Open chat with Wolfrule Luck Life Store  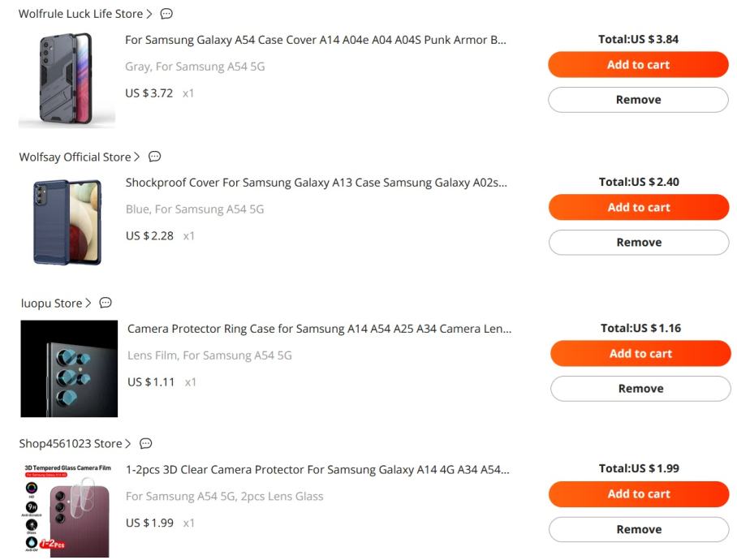(166, 15)
